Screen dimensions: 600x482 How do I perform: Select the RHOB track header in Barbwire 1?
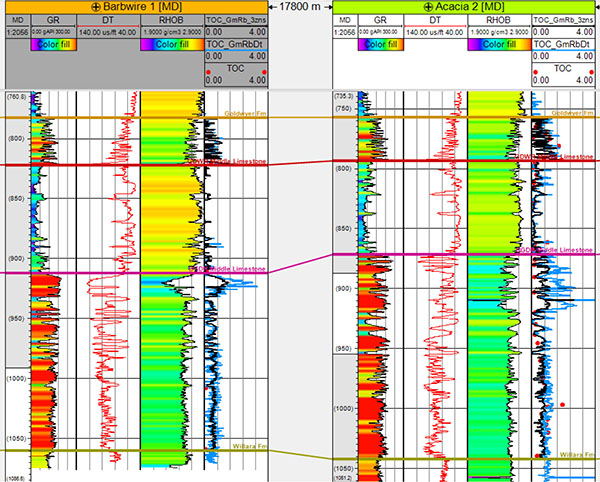[x=171, y=19]
